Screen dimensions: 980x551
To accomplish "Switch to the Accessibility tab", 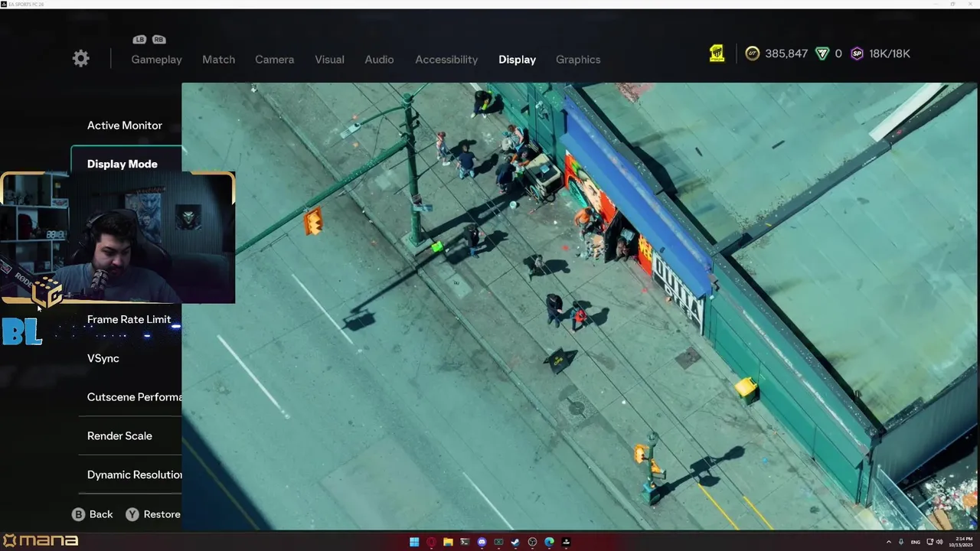I will [x=446, y=60].
